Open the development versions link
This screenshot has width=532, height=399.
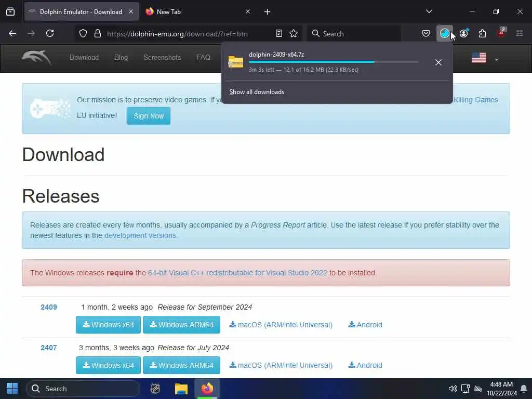(x=140, y=235)
